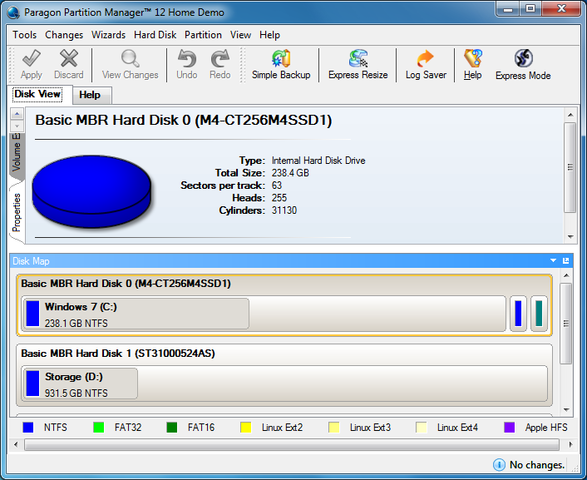Select the small teal partition block
Screen dimensions: 587x480
click(539, 314)
